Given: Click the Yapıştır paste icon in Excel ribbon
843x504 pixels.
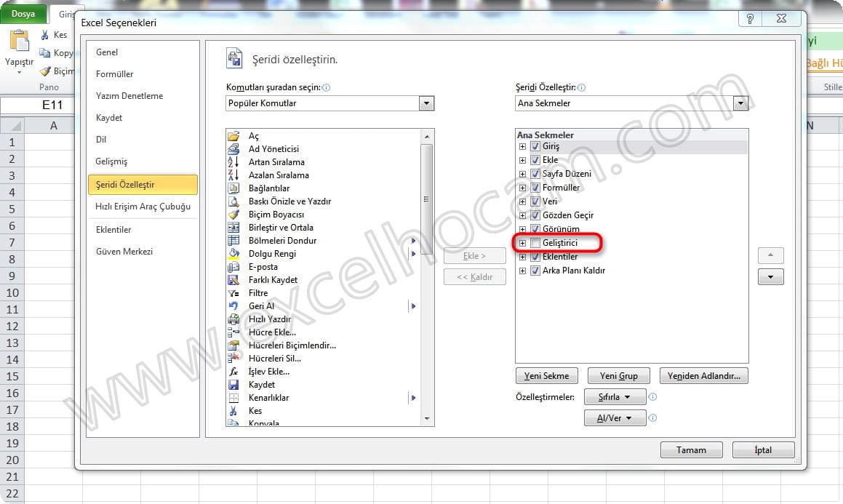Looking at the screenshot, I should click(x=20, y=41).
